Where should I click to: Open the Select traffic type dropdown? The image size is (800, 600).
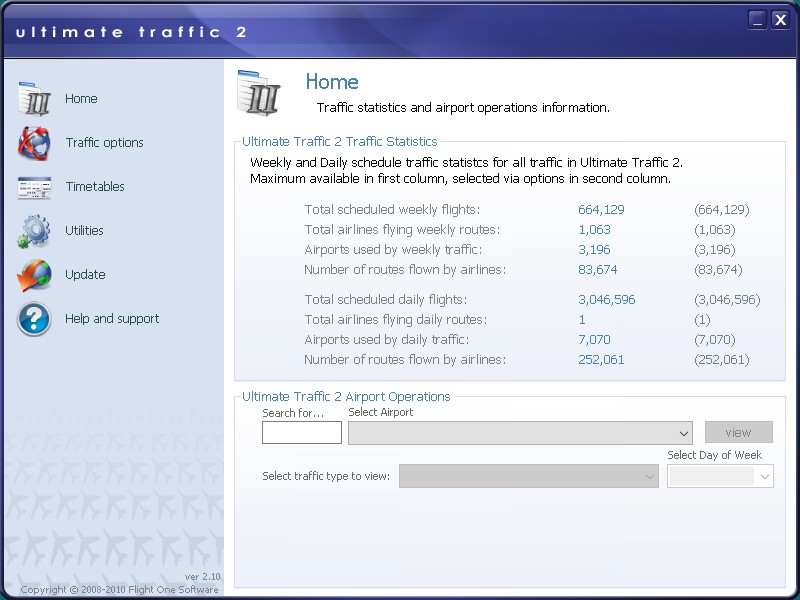[529, 476]
